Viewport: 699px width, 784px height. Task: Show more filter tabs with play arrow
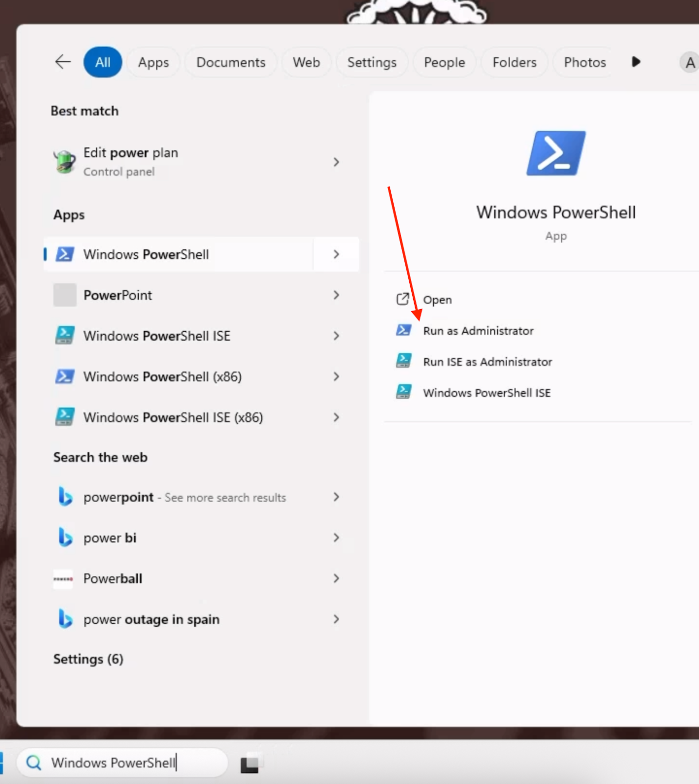click(636, 62)
